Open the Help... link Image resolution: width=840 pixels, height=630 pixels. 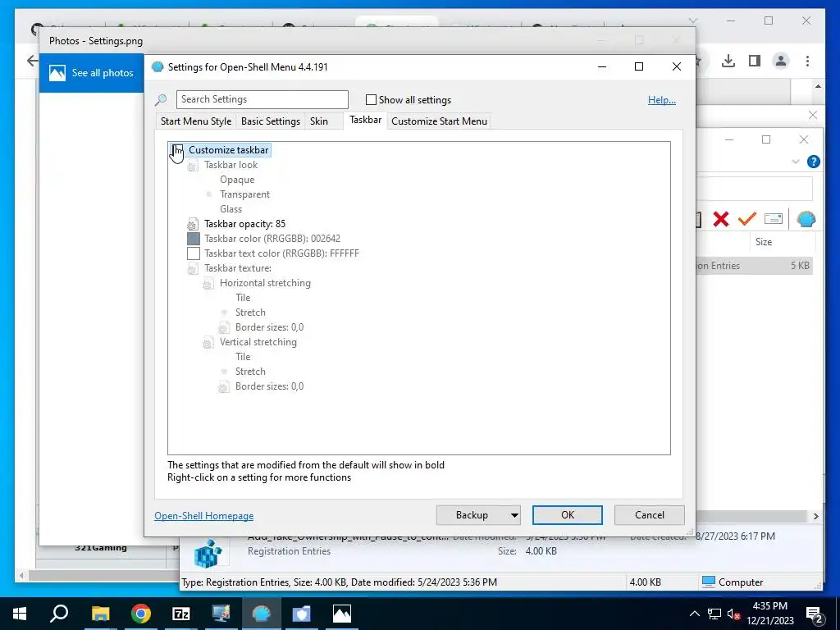[662, 99]
